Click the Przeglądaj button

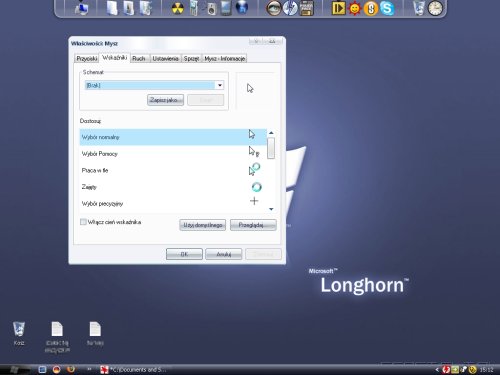pos(253,225)
